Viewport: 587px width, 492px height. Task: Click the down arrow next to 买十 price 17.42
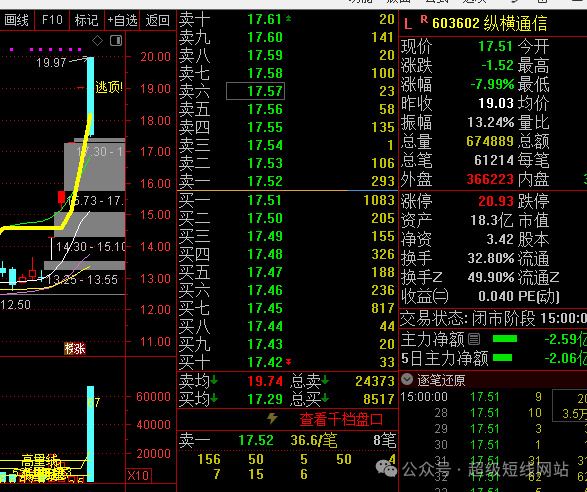288,362
